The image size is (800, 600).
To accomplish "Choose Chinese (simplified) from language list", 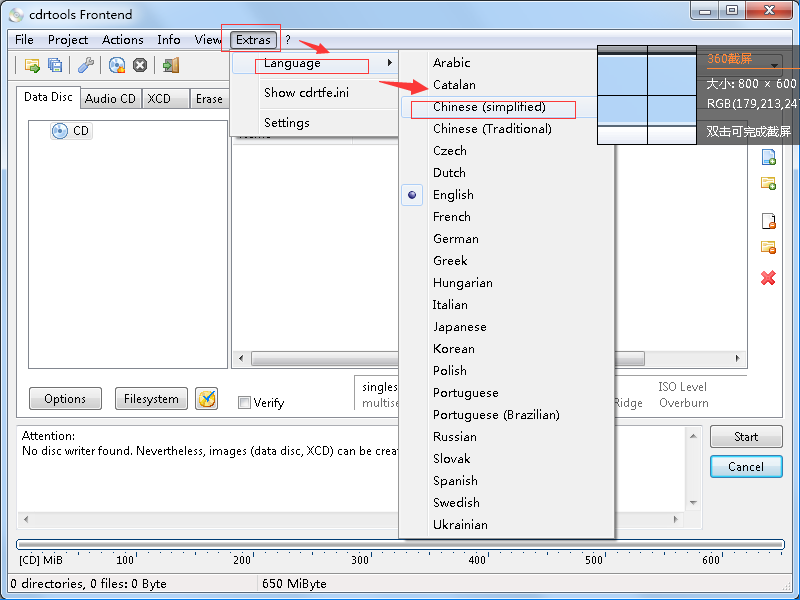I will coord(489,107).
